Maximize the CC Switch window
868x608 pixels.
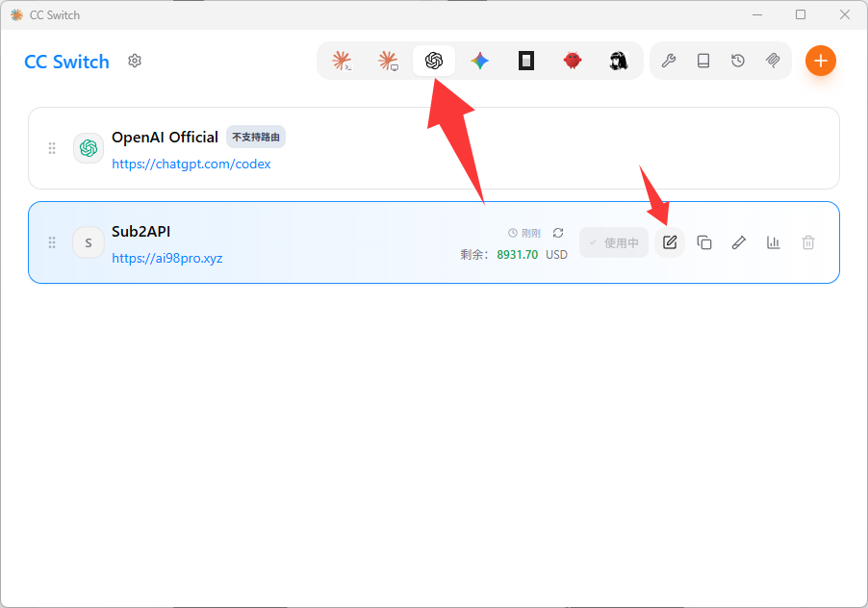(801, 15)
